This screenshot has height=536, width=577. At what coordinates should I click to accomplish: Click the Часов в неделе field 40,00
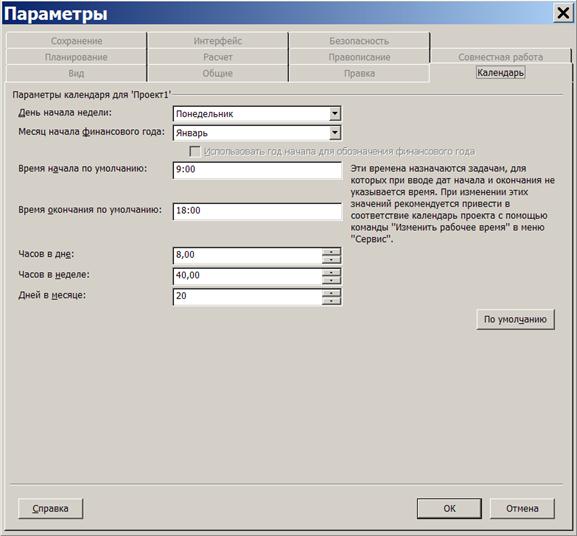248,276
